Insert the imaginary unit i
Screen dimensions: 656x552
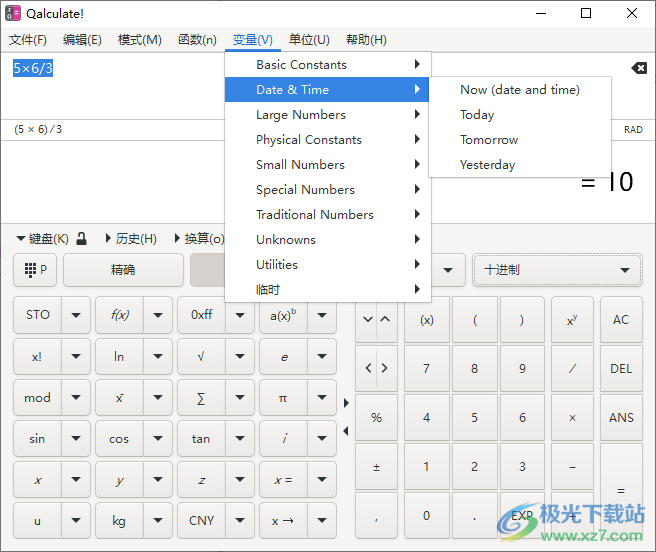click(x=283, y=439)
